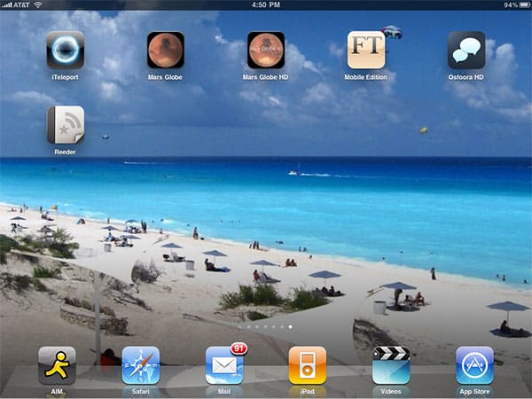Tap the highlighted last page indicator dot
Image resolution: width=532 pixels, height=399 pixels.
coord(289,326)
